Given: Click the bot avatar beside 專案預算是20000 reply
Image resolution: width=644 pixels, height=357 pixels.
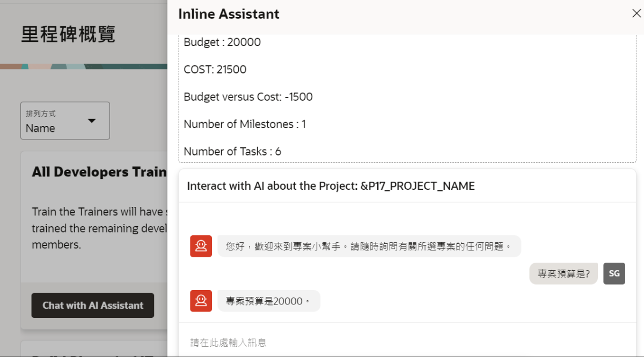Looking at the screenshot, I should [201, 301].
